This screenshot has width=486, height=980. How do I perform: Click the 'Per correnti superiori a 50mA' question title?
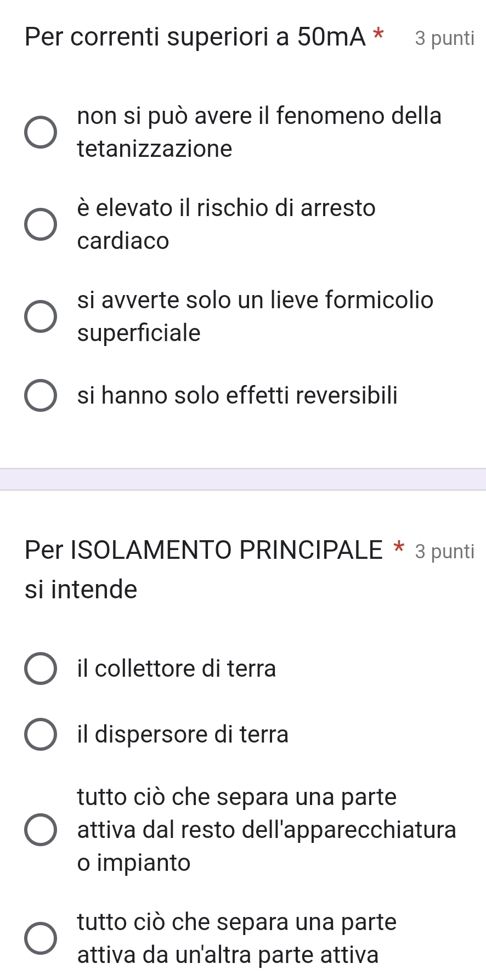[195, 37]
